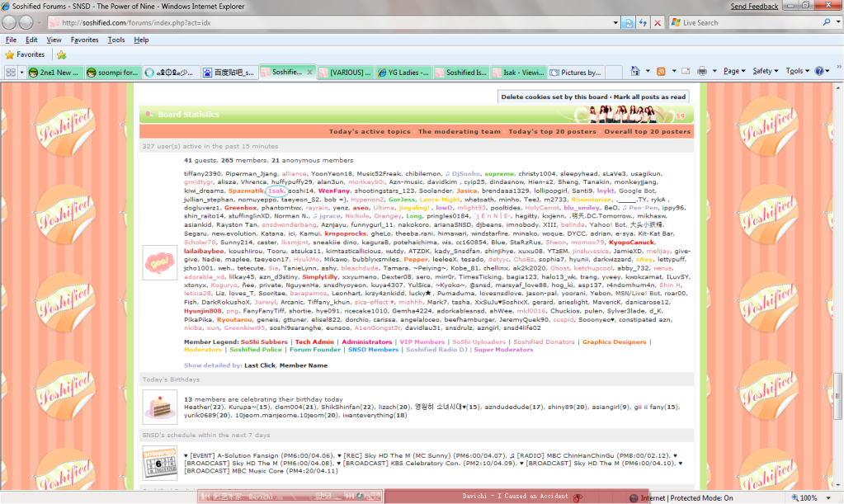Open the File menu
Screen dimensions: 844x504
[11, 40]
